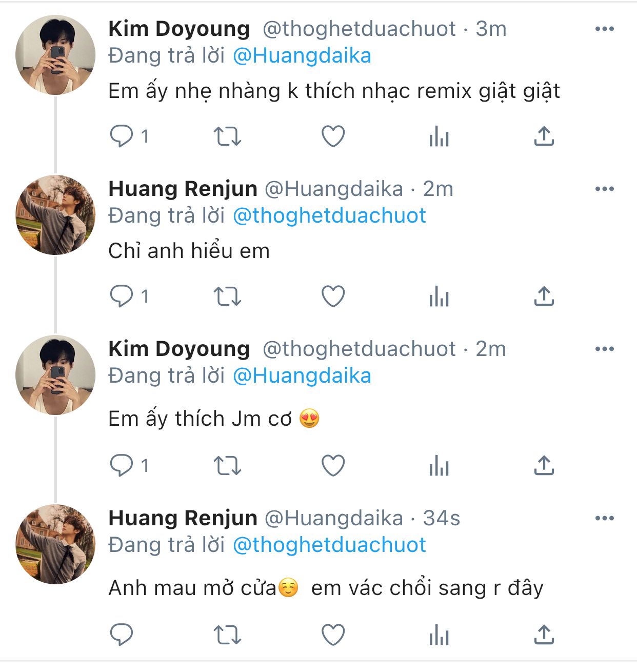View analytics for 'Chỉ anh hiểu em' tweet

pyautogui.click(x=439, y=297)
